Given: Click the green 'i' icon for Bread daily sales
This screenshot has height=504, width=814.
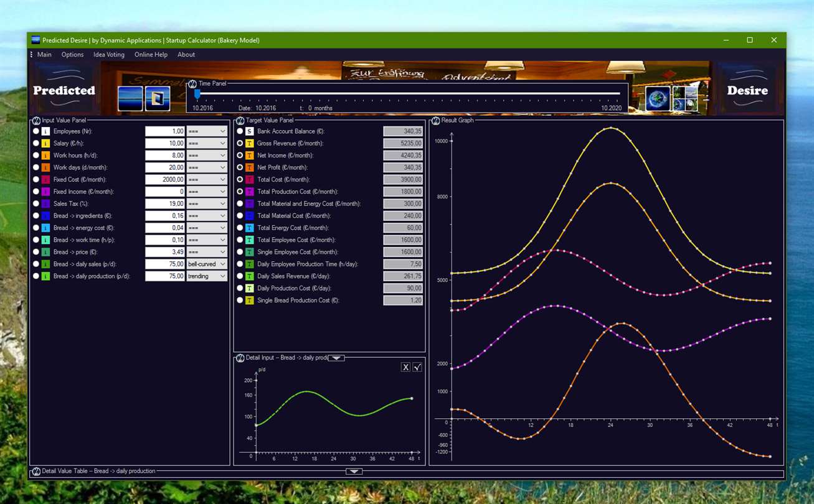Looking at the screenshot, I should (x=45, y=264).
